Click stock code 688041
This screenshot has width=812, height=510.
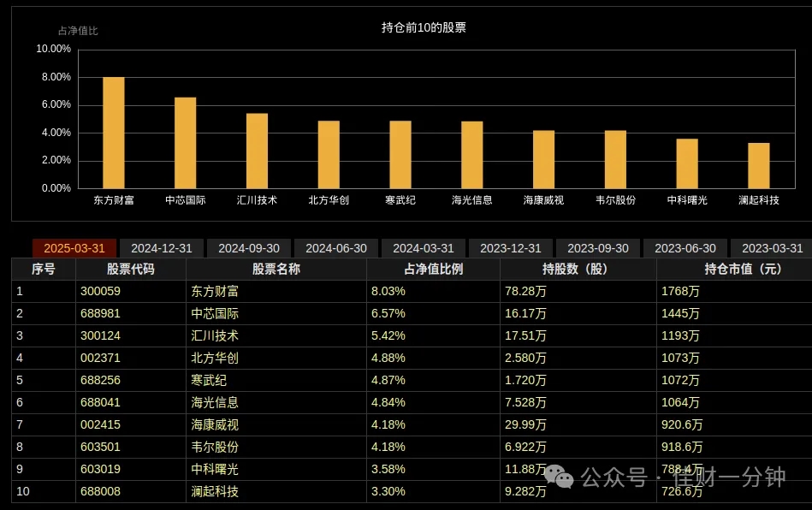pos(100,402)
